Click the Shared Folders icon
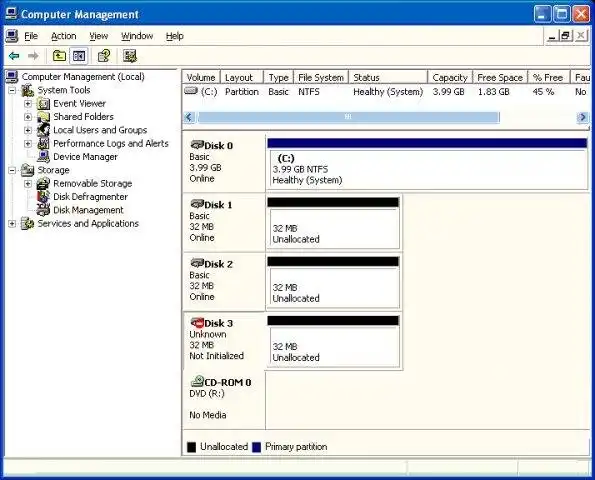 point(44,117)
